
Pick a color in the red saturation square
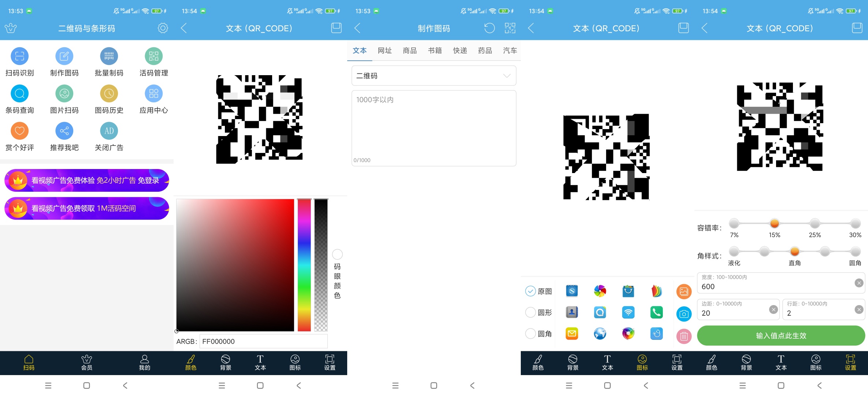coord(235,265)
